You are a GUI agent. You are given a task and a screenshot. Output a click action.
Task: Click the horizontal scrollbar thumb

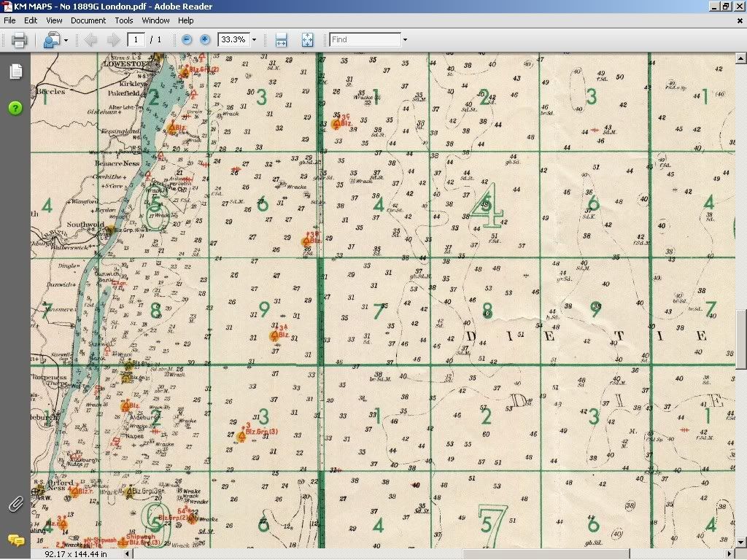coord(546,554)
